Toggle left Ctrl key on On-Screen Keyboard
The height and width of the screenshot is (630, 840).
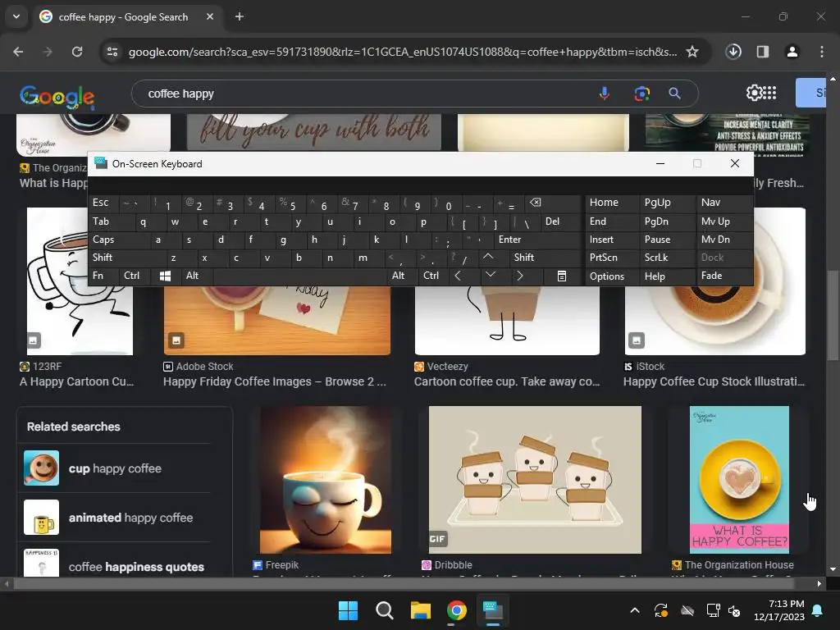pyautogui.click(x=135, y=276)
